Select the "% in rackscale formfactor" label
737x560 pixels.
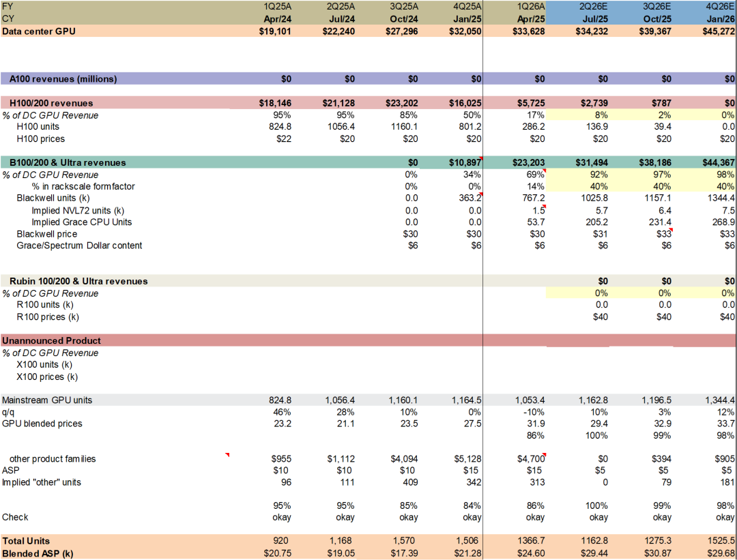pyautogui.click(x=83, y=186)
